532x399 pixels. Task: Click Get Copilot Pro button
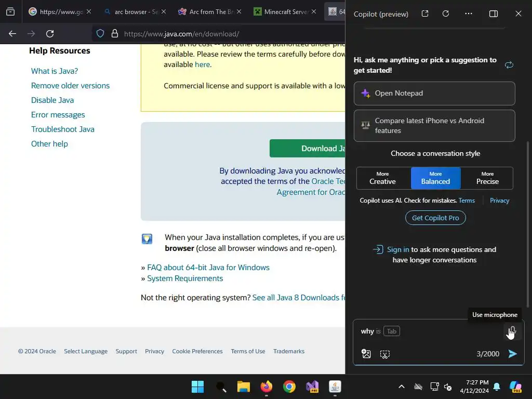[x=435, y=218]
